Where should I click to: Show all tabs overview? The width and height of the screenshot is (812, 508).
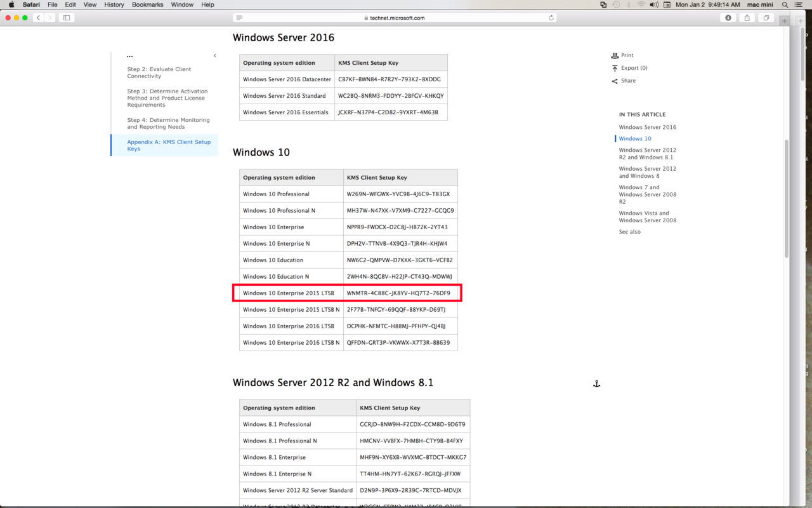pyautogui.click(x=766, y=18)
